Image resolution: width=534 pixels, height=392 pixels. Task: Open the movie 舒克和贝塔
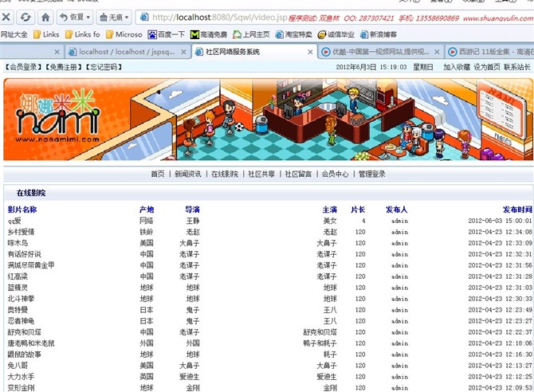[x=25, y=332]
